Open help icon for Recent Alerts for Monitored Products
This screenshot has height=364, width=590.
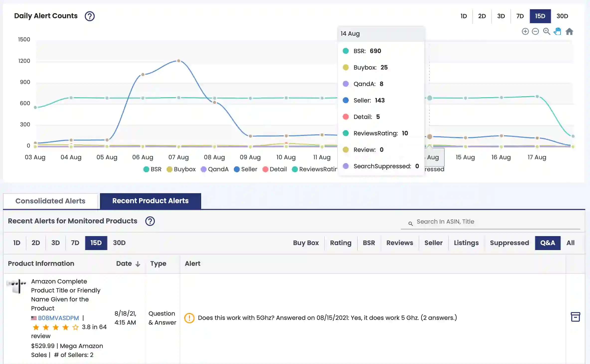(150, 221)
